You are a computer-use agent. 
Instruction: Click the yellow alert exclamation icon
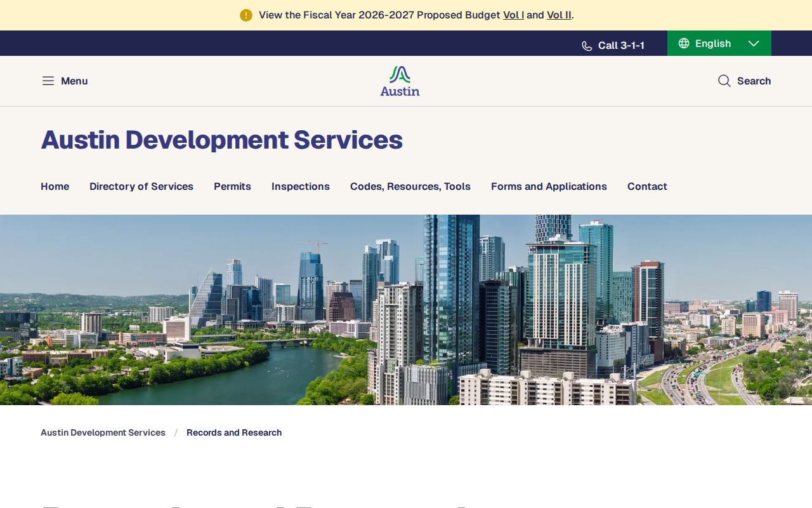point(246,15)
